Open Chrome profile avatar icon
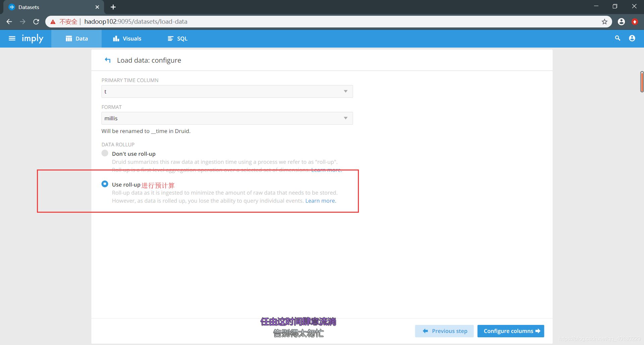The width and height of the screenshot is (644, 345). click(621, 22)
